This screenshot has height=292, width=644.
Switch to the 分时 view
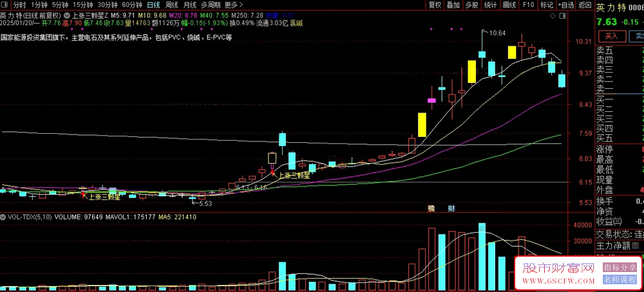click(x=19, y=5)
